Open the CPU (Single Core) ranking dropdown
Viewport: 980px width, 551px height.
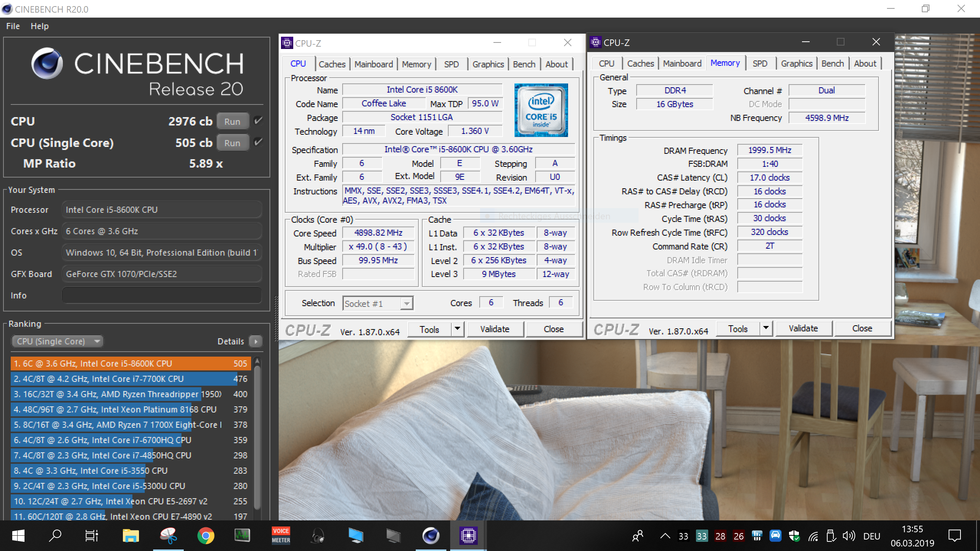pos(57,341)
